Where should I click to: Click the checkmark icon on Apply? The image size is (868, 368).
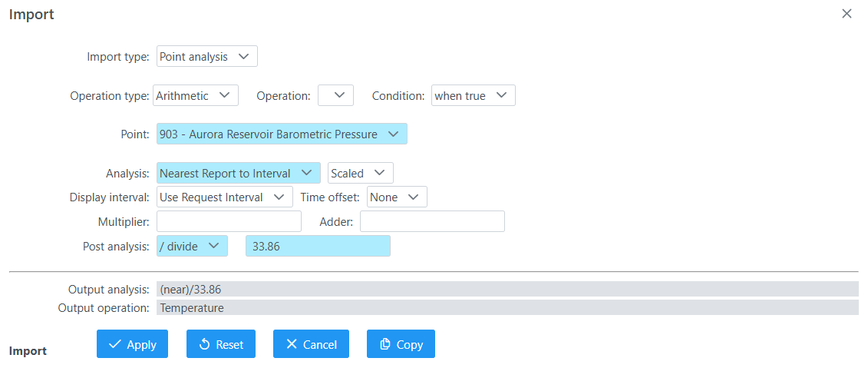click(115, 344)
